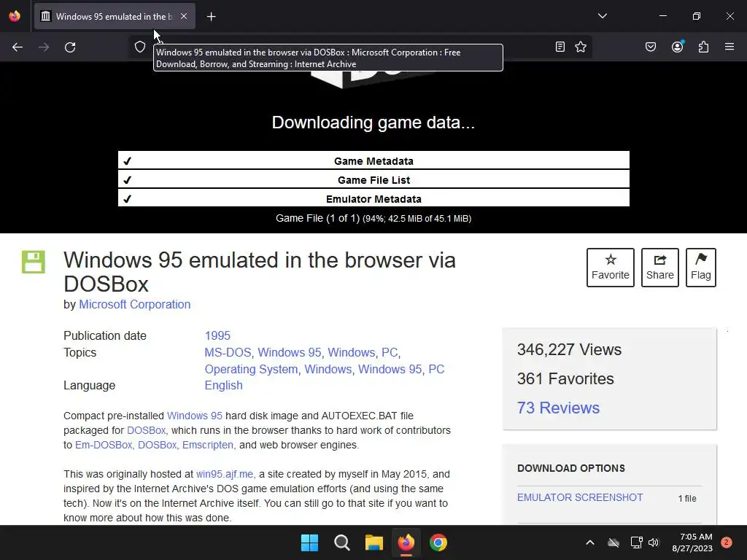Viewport: 747px width, 560px height.
Task: Open the Firefox account menu
Action: tap(678, 47)
